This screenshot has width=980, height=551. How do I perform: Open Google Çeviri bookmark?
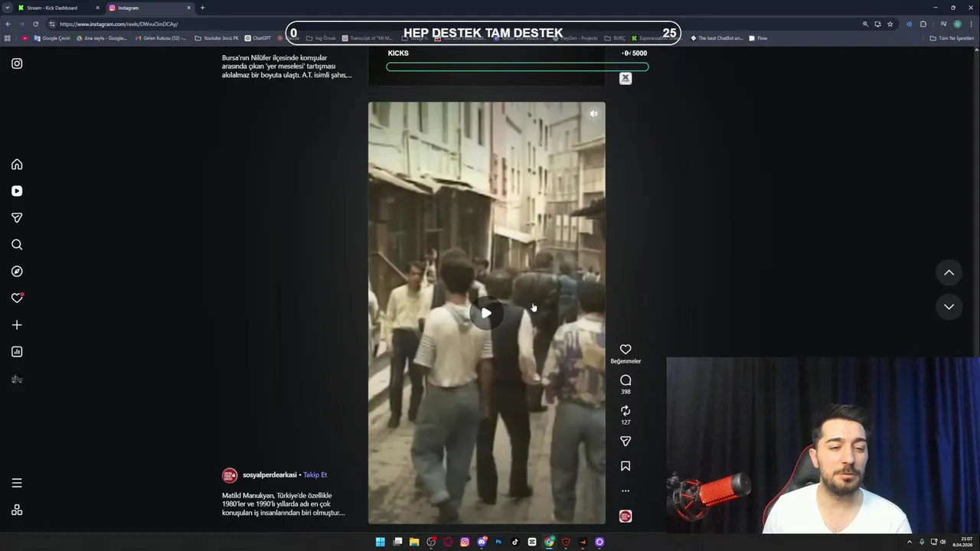point(52,38)
